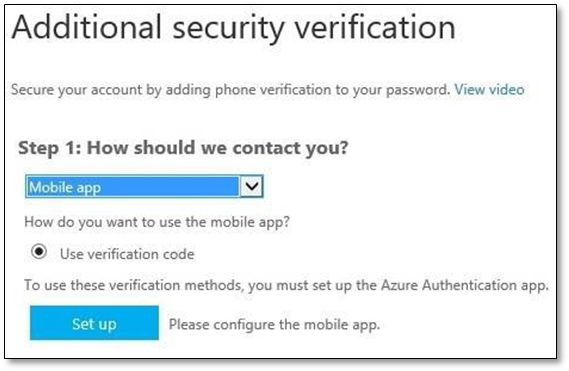
Task: Click the How do you want to use the mobile app question
Action: coord(157,222)
